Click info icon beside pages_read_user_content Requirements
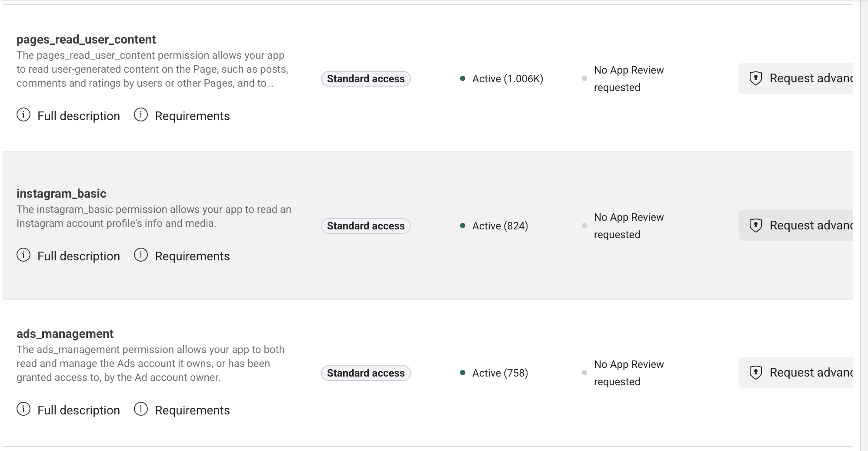 point(141,115)
